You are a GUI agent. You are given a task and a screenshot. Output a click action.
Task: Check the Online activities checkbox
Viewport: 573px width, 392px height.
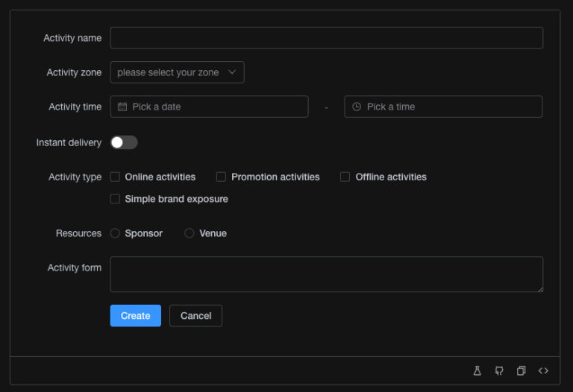[116, 177]
